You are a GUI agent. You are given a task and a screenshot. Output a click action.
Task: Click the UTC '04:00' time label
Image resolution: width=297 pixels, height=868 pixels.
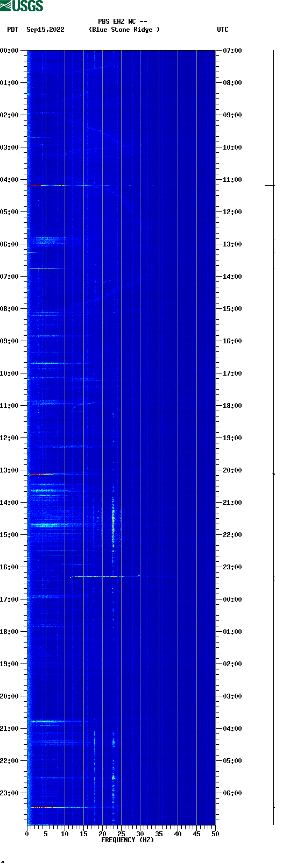click(x=232, y=729)
